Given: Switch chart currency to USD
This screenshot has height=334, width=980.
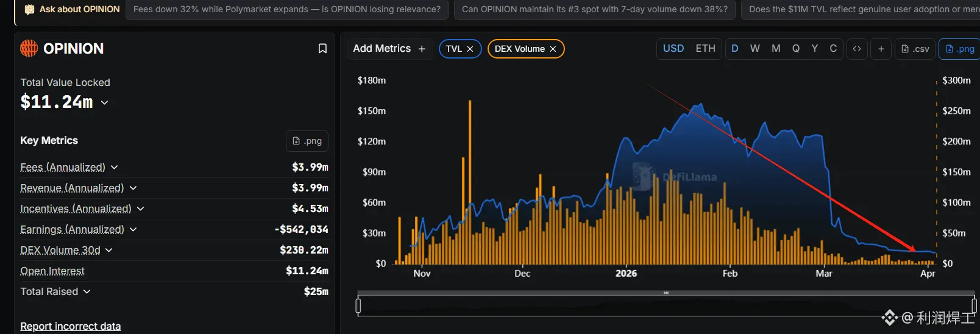Looking at the screenshot, I should coord(673,49).
